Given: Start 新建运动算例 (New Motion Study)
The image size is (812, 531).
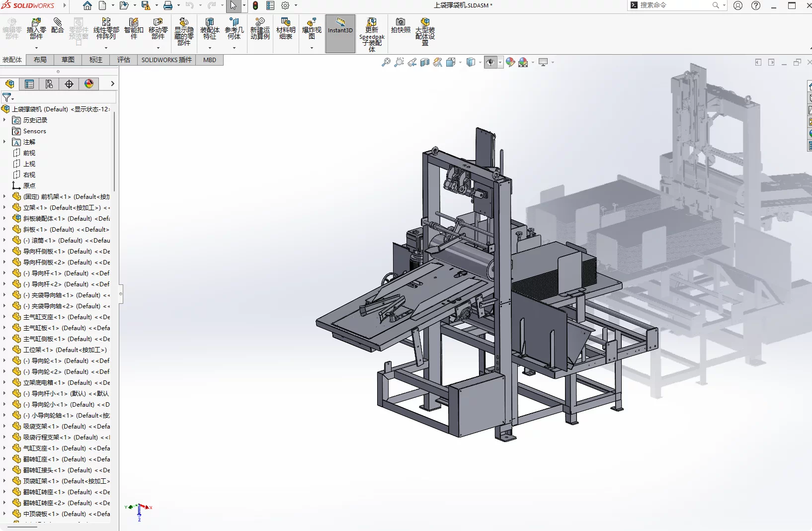Looking at the screenshot, I should [260, 29].
